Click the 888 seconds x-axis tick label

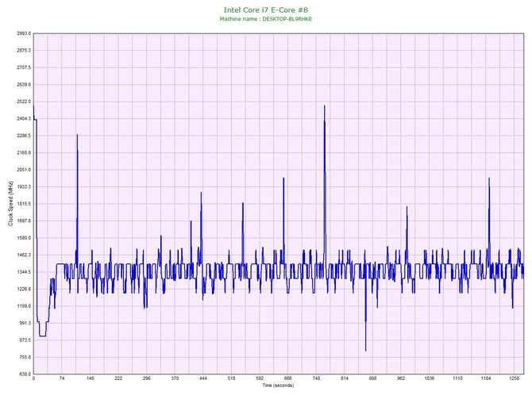(373, 378)
